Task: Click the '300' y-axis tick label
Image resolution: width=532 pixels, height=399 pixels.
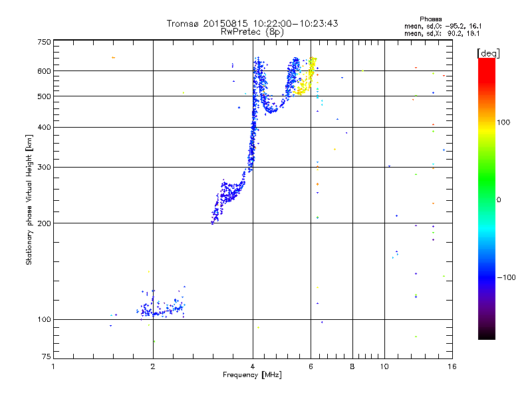Action: point(44,167)
